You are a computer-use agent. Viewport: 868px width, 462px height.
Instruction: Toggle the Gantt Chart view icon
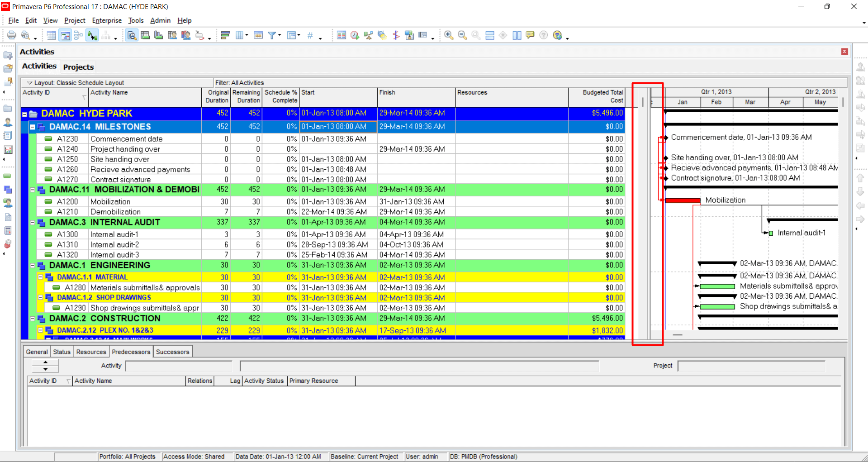pyautogui.click(x=65, y=35)
